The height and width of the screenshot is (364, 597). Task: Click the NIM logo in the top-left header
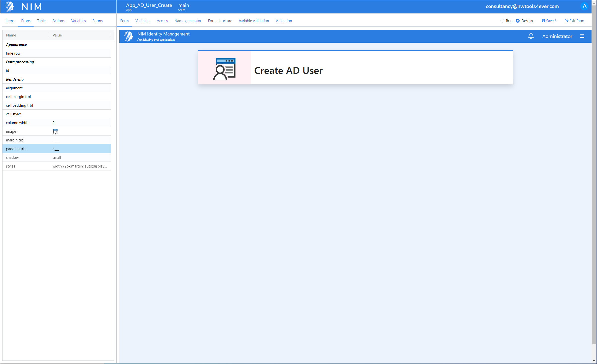tap(9, 7)
